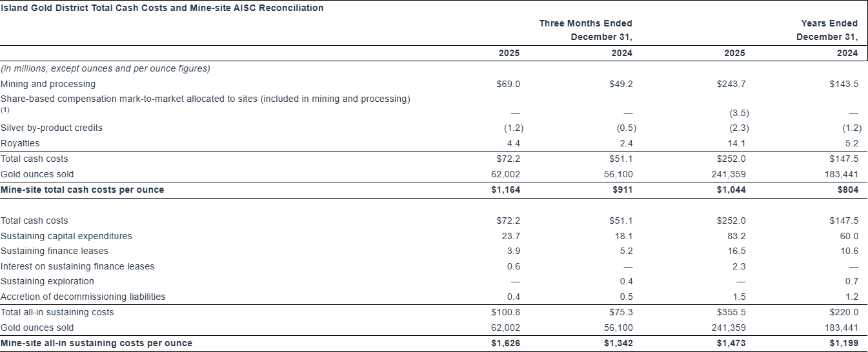Screen dimensions: 868x352
Task: Click the Royalties row label
Action: pyautogui.click(x=20, y=143)
